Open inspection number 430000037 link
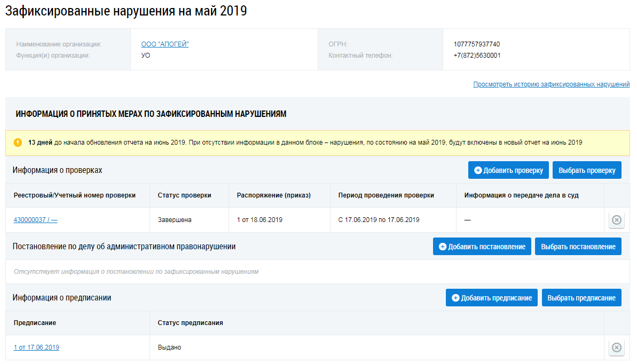Image resolution: width=637 pixels, height=364 pixels. point(35,220)
